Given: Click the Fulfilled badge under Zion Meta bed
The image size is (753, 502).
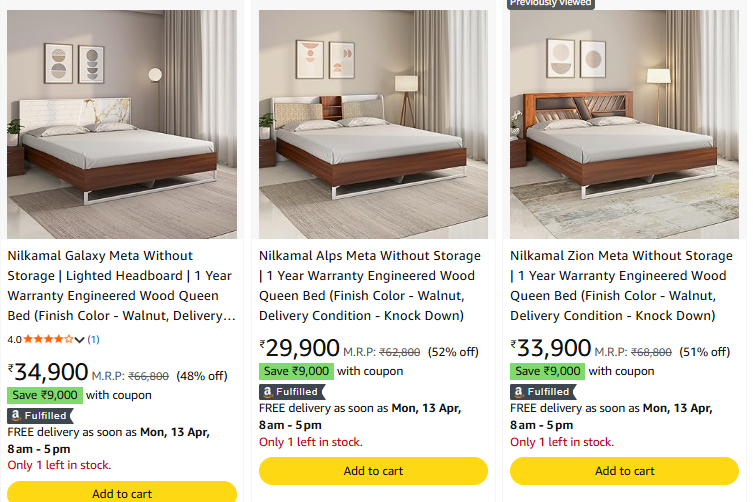Looking at the screenshot, I should 542,391.
